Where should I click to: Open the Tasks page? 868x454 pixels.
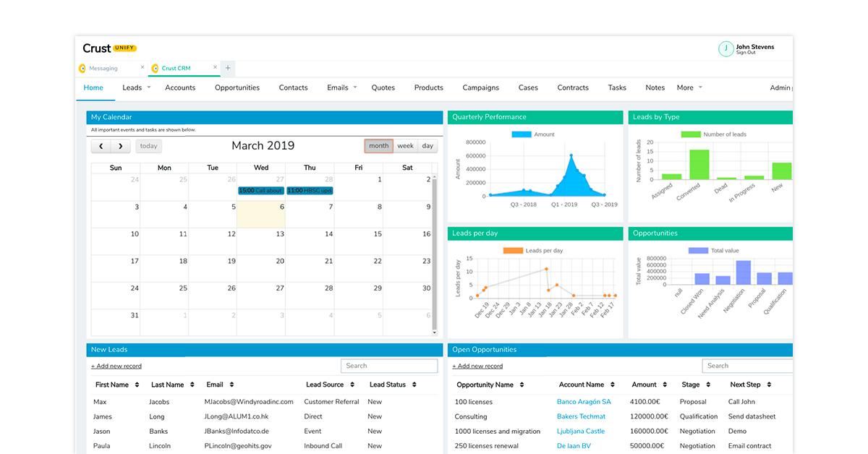[x=617, y=87]
